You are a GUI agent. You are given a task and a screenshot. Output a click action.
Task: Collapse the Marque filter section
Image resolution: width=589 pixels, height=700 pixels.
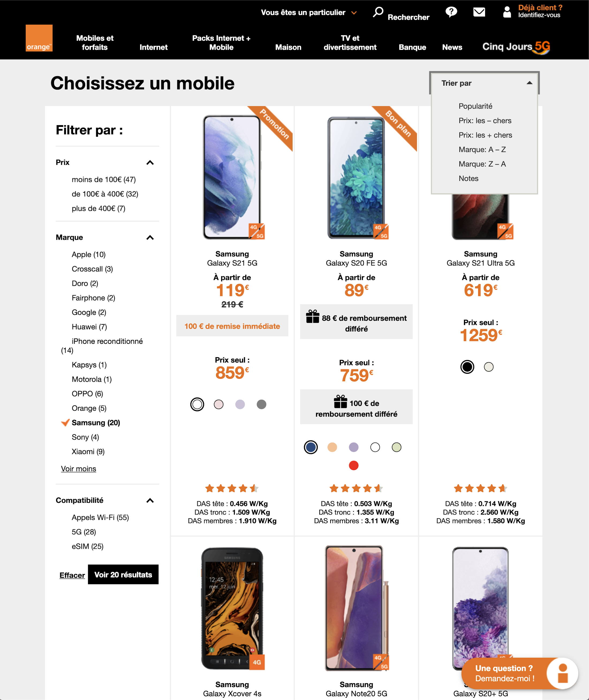[x=150, y=238]
